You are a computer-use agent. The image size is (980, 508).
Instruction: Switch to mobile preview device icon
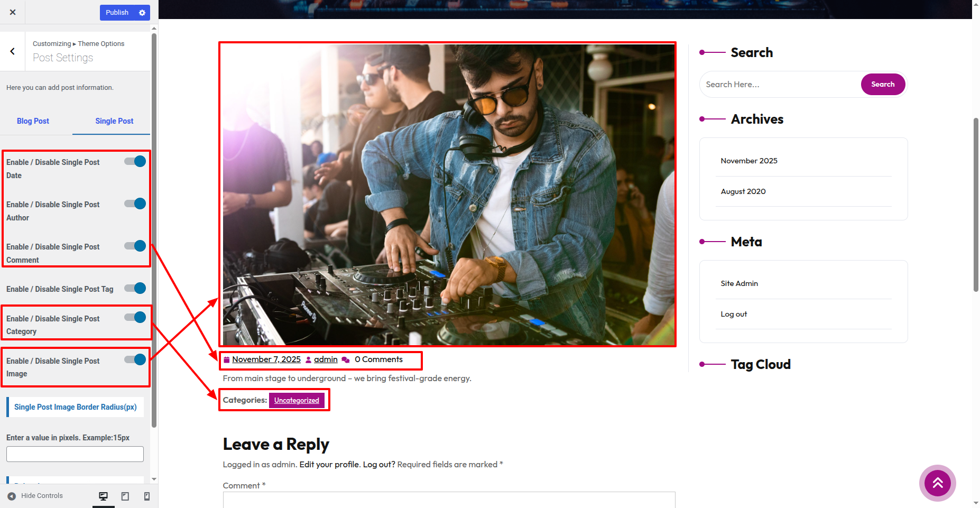coord(147,496)
